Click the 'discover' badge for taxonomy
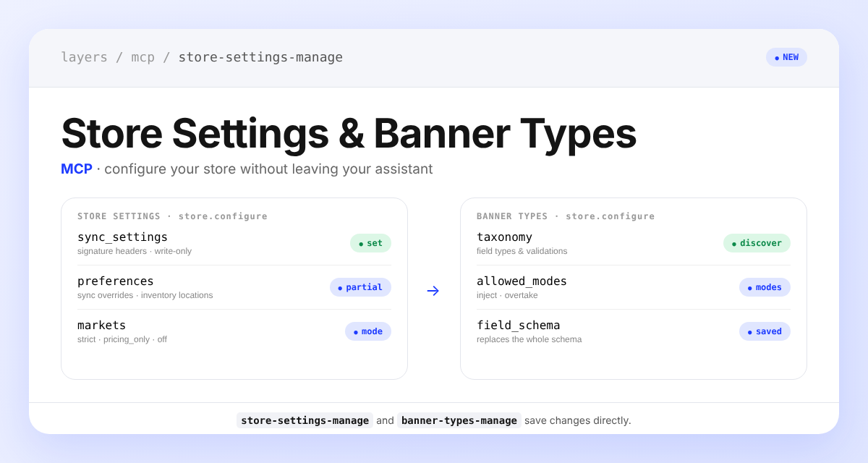868x463 pixels. [x=757, y=243]
